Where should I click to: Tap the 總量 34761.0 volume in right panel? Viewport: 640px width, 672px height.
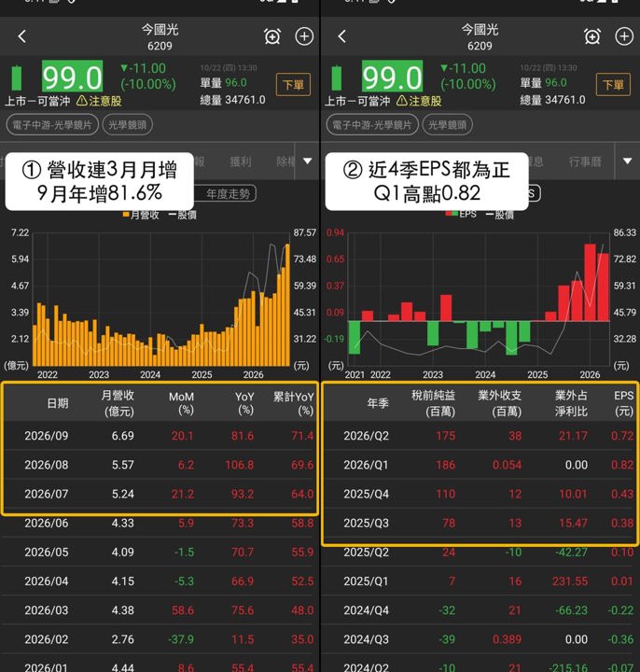(552, 100)
